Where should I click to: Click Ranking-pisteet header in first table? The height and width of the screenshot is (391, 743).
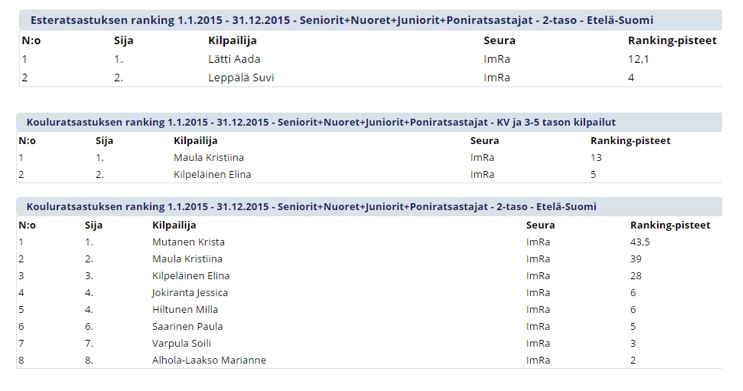coord(672,40)
